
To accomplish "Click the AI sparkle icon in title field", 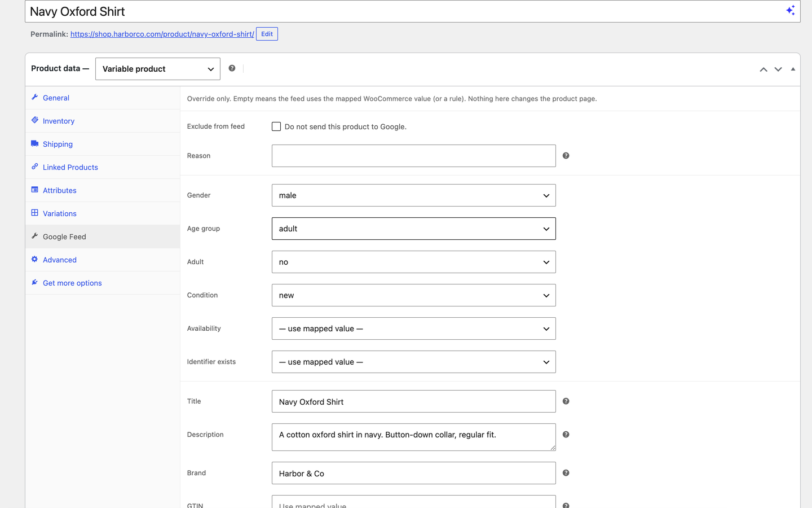I will (x=791, y=10).
